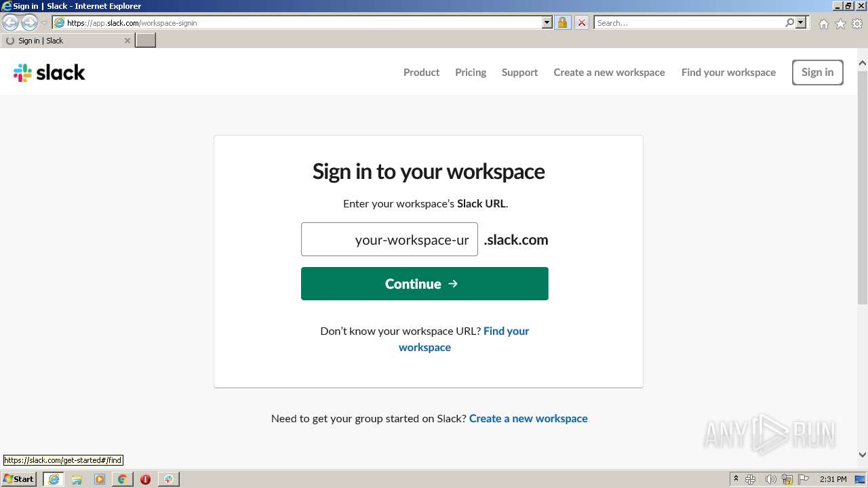Image resolution: width=868 pixels, height=488 pixels.
Task: Go back with the browser Back arrow
Action: 11,23
